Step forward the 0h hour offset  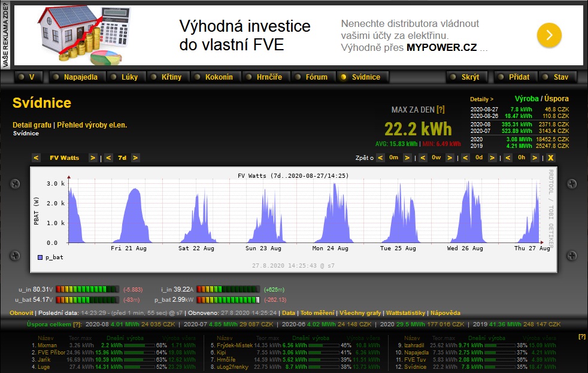pyautogui.click(x=535, y=158)
